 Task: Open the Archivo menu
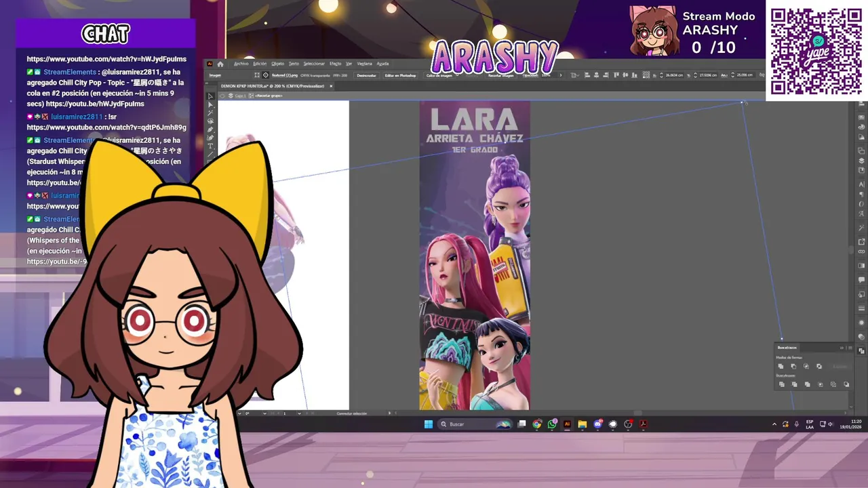tap(241, 64)
